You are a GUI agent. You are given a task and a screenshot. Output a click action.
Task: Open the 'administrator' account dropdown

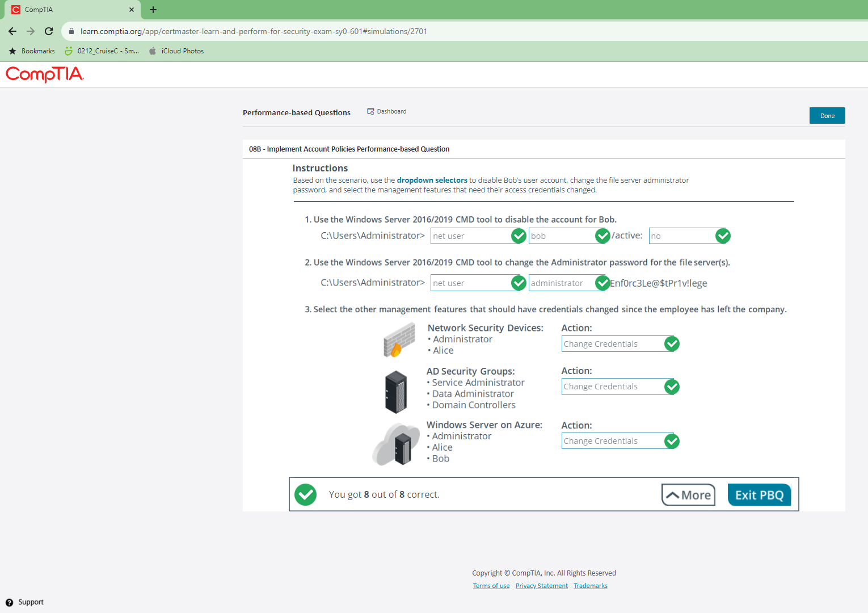coord(562,283)
